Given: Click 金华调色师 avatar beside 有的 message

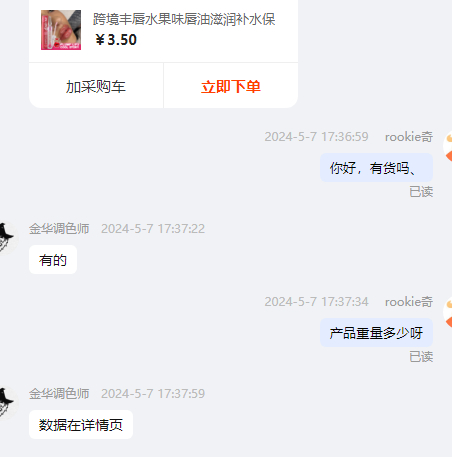Looking at the screenshot, I should pos(6,237).
